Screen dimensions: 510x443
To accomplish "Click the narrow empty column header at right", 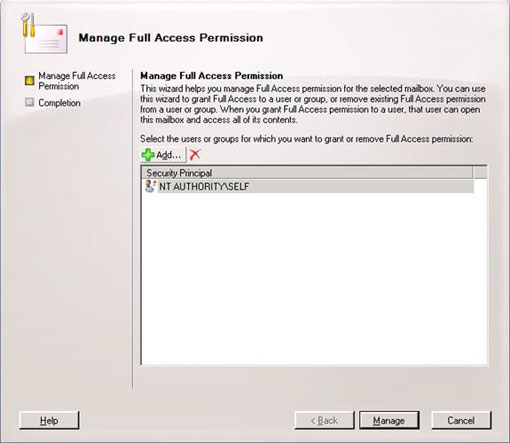I will [480, 173].
